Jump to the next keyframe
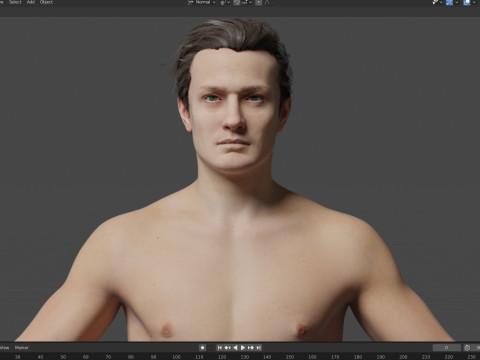This screenshot has height=360, width=480. click(x=251, y=348)
